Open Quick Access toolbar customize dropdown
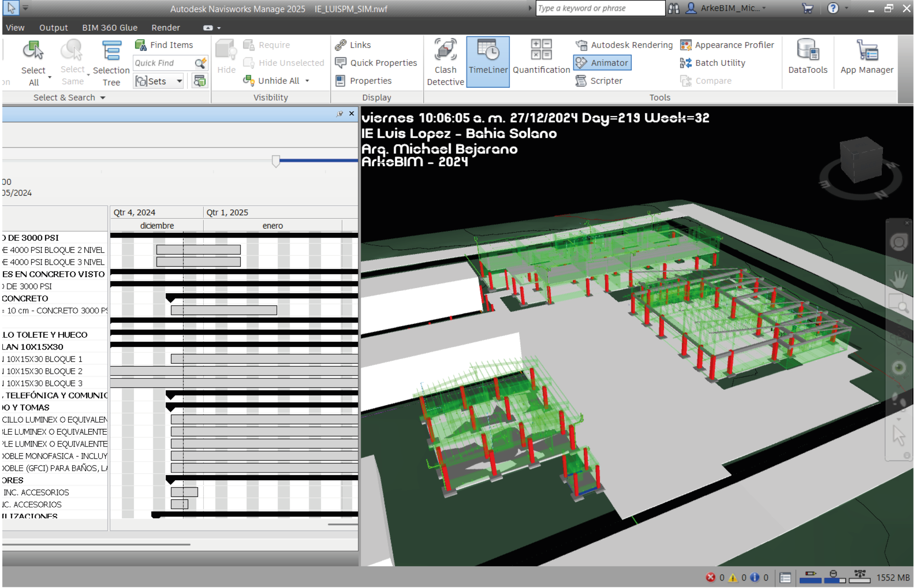 (25, 7)
